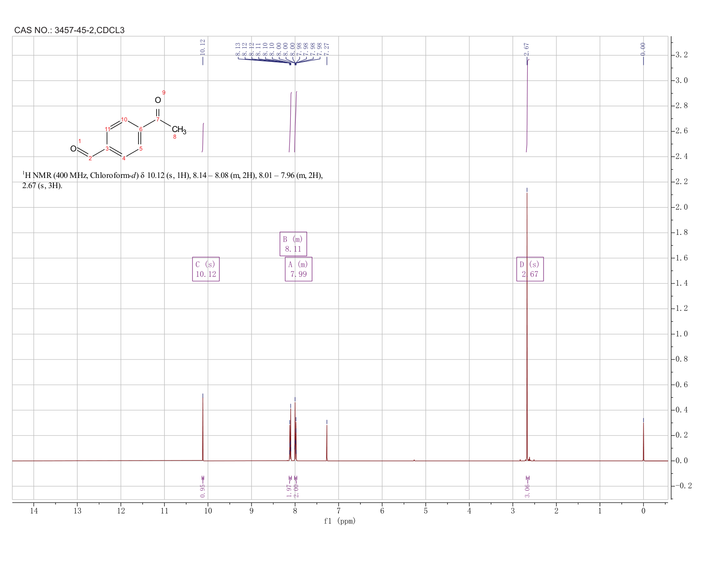Select multiplet box C (s) 10.12
This screenshot has width=728, height=563.
[x=206, y=269]
